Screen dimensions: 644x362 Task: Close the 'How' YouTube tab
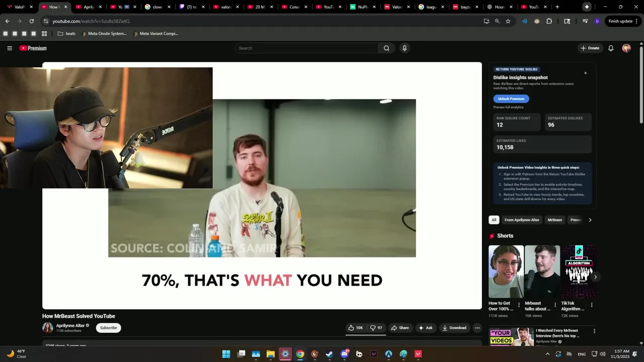click(65, 7)
